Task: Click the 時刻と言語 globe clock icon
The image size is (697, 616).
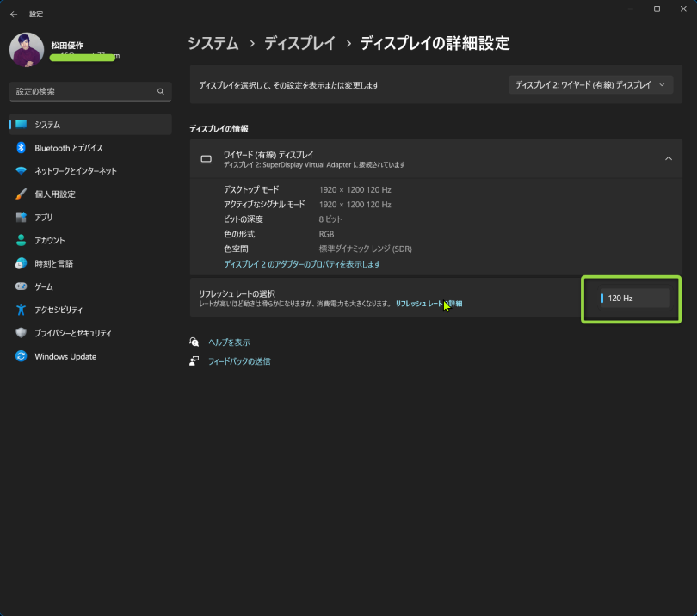Action: pyautogui.click(x=21, y=263)
